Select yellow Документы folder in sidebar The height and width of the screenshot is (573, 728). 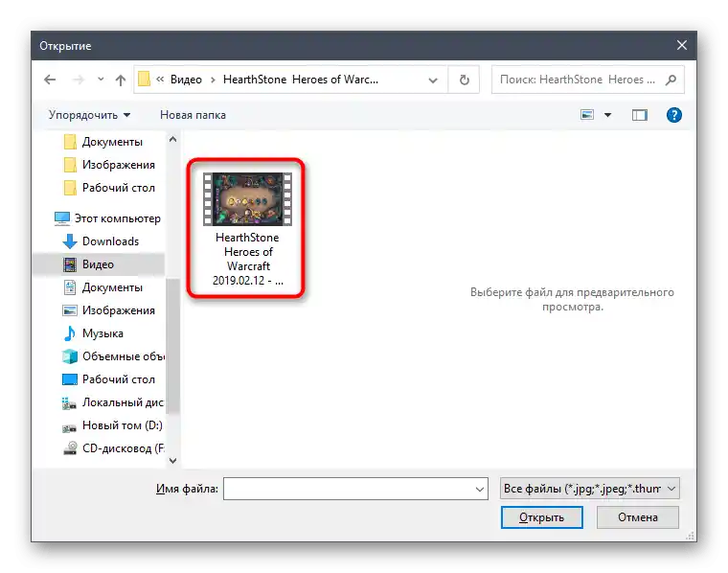(102, 142)
